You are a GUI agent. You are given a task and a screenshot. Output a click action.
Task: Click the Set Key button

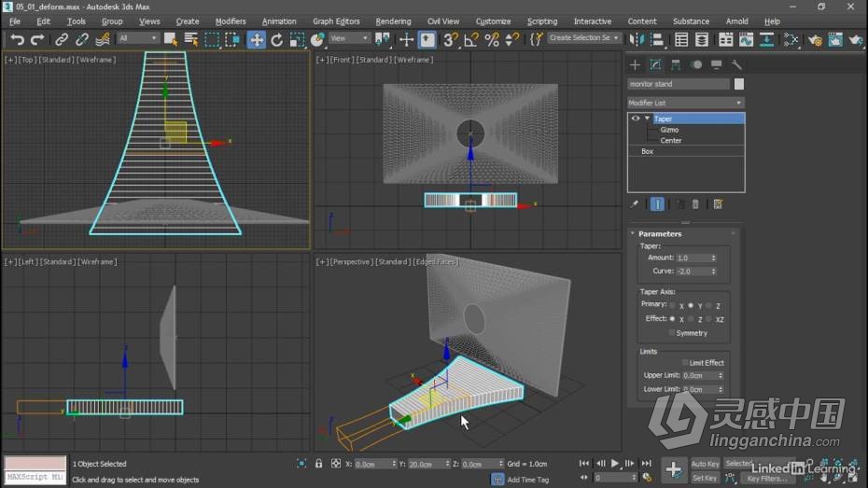[x=705, y=478]
